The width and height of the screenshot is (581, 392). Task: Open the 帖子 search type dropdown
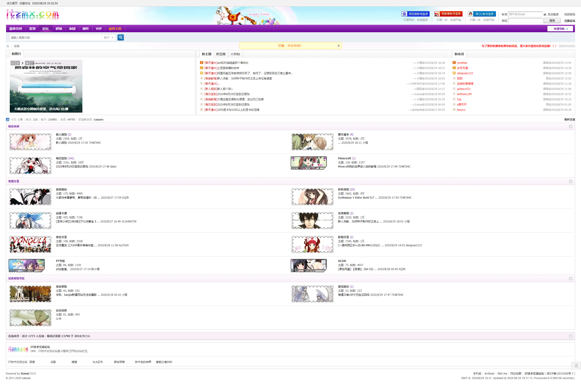coord(109,37)
